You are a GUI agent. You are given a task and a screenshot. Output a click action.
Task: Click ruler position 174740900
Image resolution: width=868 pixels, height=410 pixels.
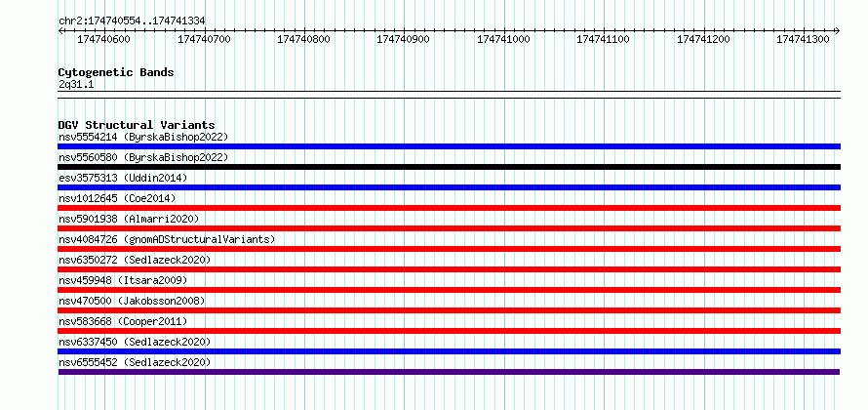(403, 39)
